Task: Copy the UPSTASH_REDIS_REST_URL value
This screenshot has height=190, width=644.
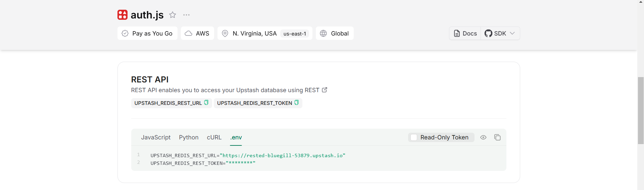Action: pyautogui.click(x=206, y=103)
